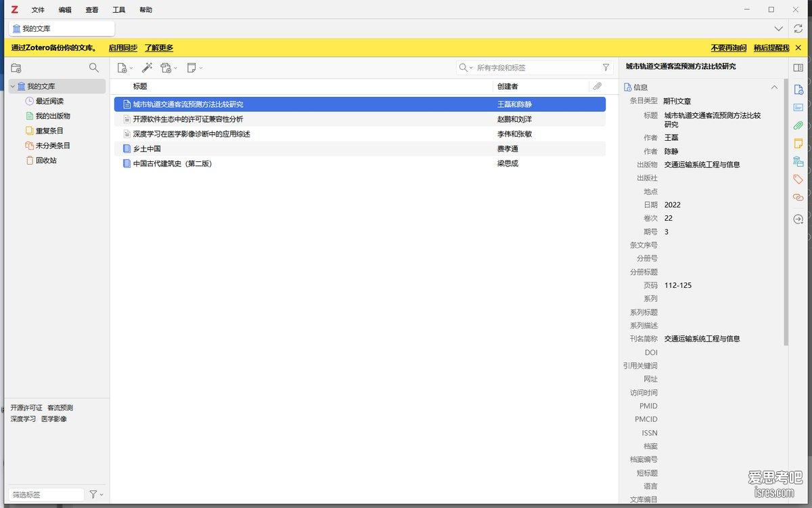Viewport: 812px width, 508px height.
Task: Click the 启用同步 link
Action: (x=123, y=47)
